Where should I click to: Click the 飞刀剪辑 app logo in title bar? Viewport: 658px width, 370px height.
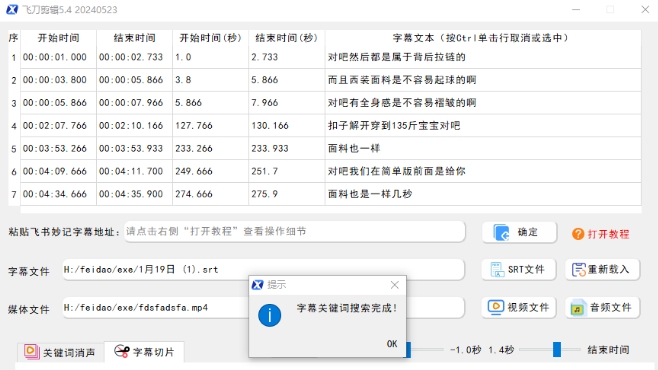click(x=12, y=9)
